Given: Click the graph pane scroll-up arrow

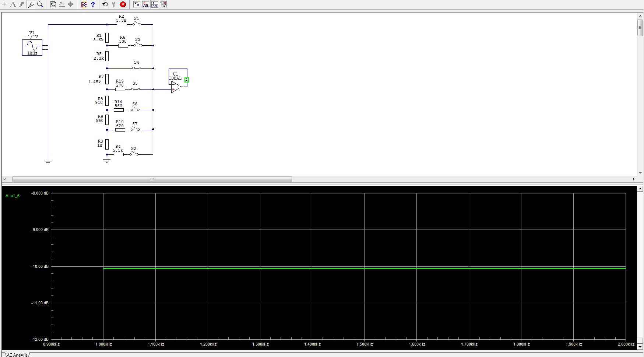Looking at the screenshot, I should [640, 189].
